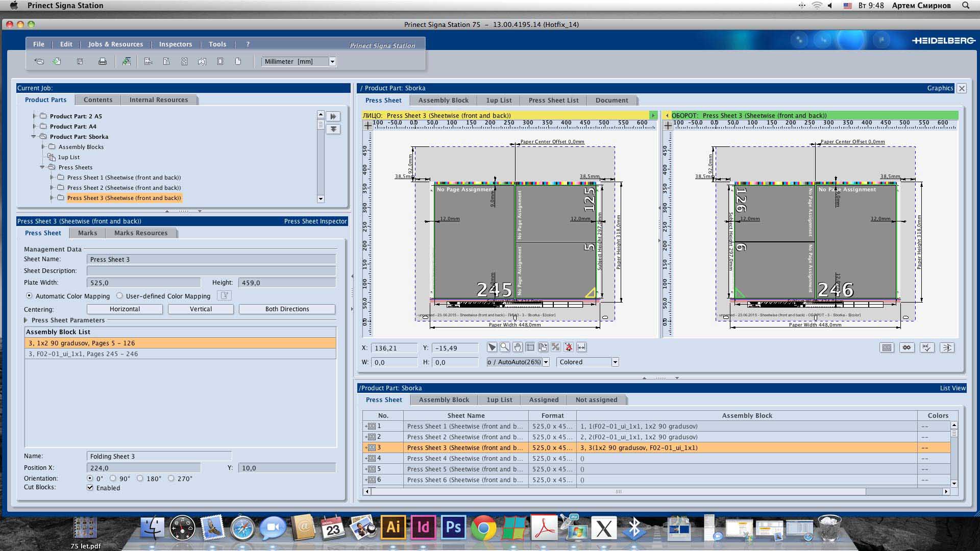This screenshot has height=551, width=980.
Task: Click Both Directions centering button
Action: point(287,309)
